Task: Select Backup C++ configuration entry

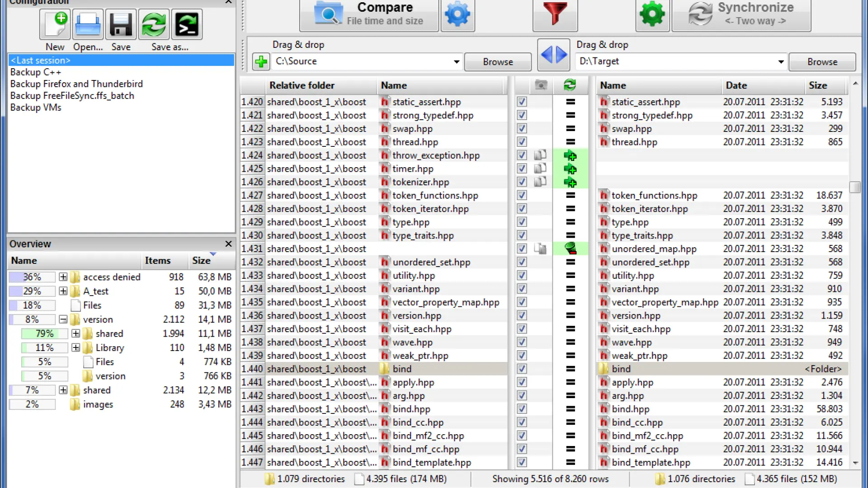Action: pyautogui.click(x=36, y=72)
